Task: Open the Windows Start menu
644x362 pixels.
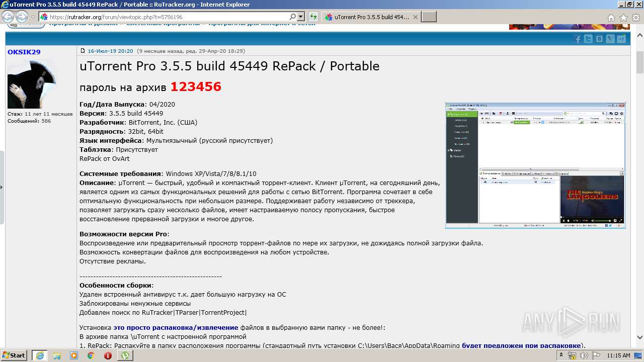Action: [x=14, y=355]
